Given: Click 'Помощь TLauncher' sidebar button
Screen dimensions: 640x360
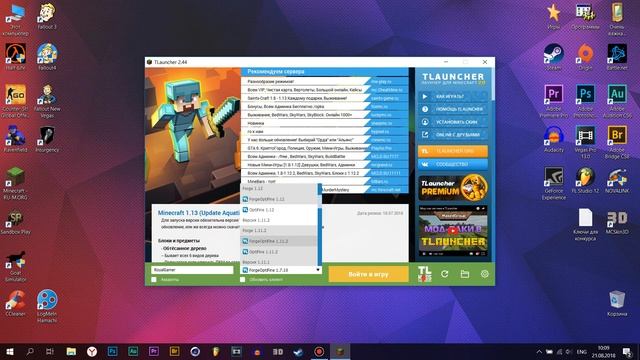Looking at the screenshot, I should coord(453,109).
